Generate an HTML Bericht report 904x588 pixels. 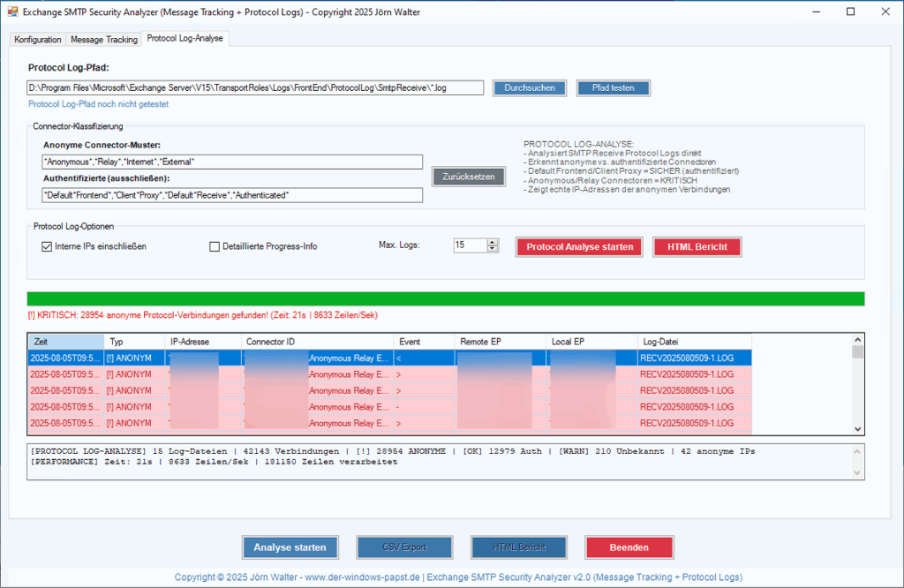pyautogui.click(x=697, y=246)
